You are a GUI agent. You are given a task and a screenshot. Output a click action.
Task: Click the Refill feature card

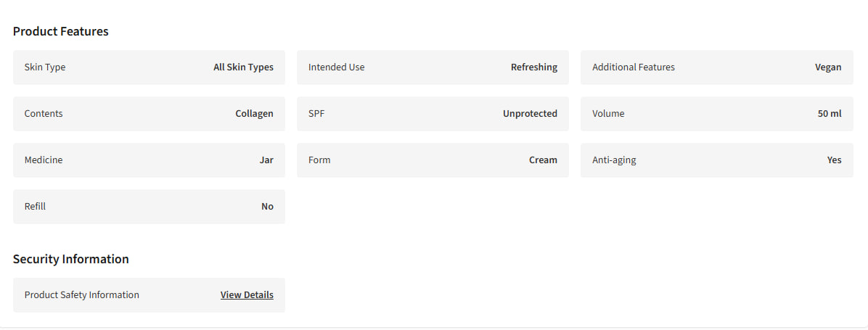149,207
